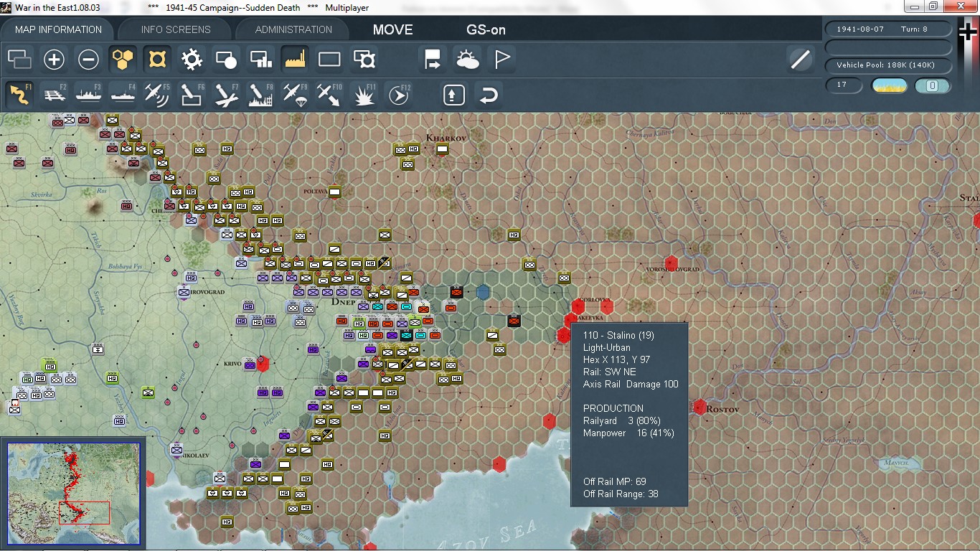
Task: Zoom out of the map
Action: (88, 59)
